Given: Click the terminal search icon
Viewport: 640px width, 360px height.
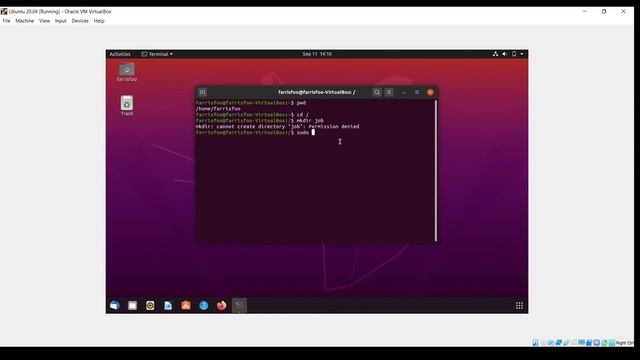Looking at the screenshot, I should 377,92.
